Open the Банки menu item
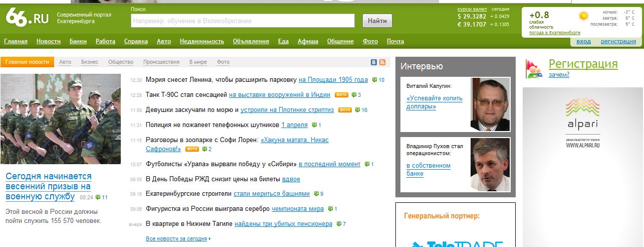 click(78, 41)
